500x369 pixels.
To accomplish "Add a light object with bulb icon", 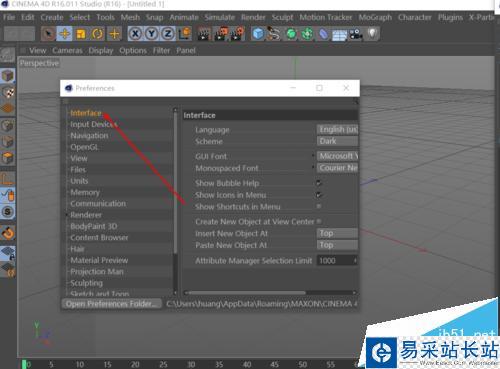I will pyautogui.click(x=373, y=34).
